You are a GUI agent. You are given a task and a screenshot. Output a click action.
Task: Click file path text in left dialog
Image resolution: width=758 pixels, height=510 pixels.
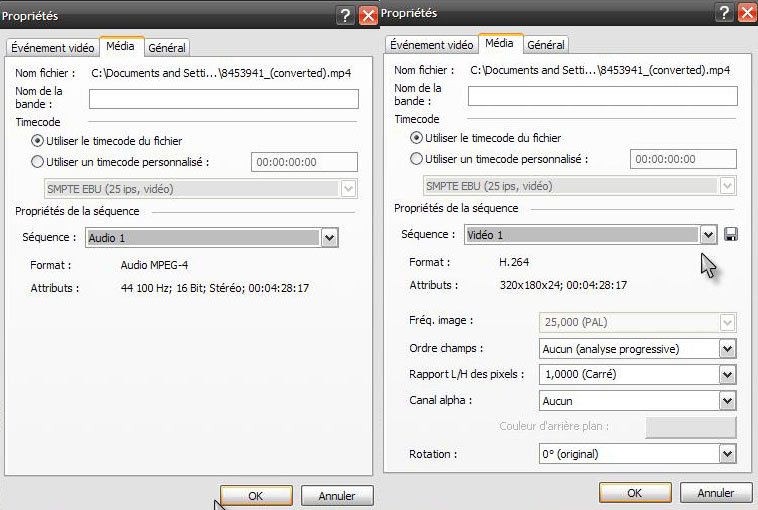coord(221,73)
